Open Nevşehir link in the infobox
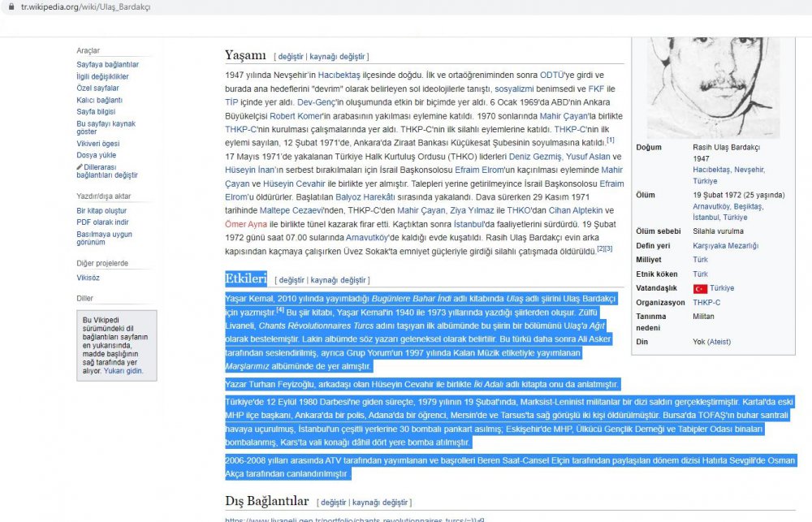The width and height of the screenshot is (812, 522). [749, 170]
